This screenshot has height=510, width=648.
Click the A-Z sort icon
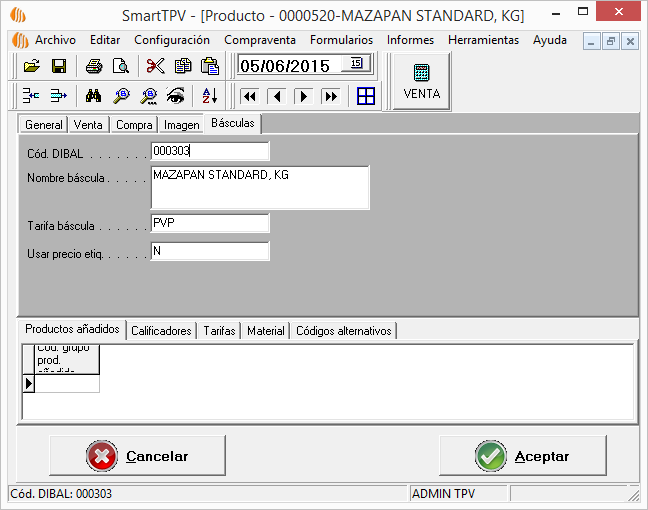(x=210, y=96)
